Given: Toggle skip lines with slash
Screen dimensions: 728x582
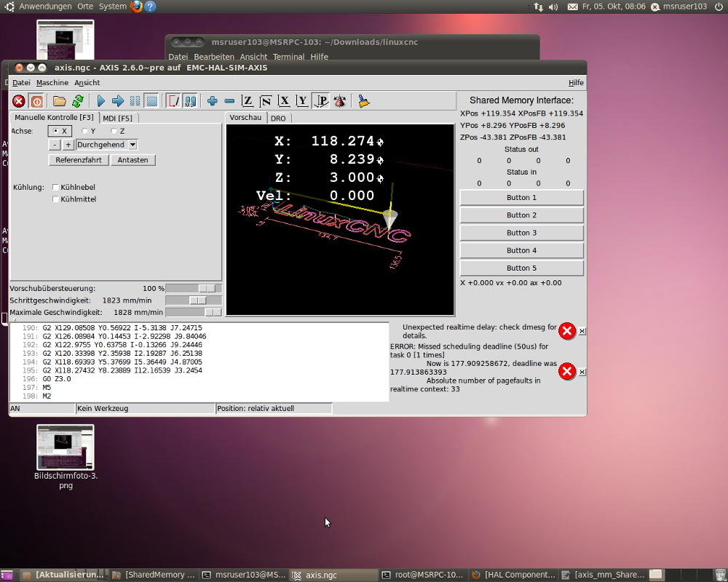Looking at the screenshot, I should (173, 101).
